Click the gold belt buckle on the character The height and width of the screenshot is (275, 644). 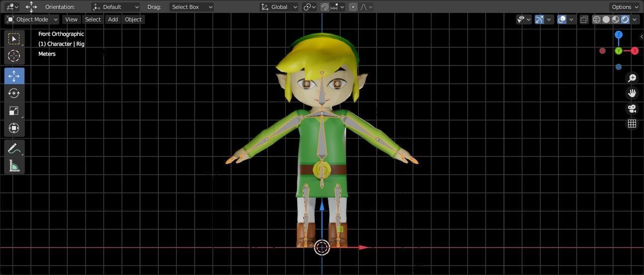coord(322,170)
